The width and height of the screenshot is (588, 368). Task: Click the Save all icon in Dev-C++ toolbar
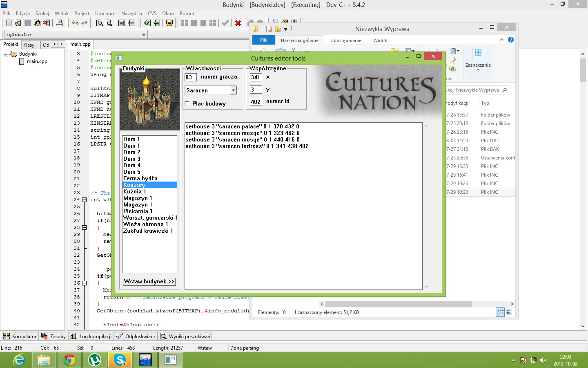point(37,23)
